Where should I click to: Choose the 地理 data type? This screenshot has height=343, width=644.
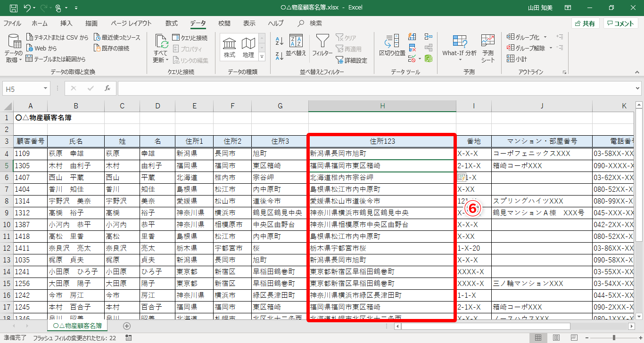(x=248, y=48)
